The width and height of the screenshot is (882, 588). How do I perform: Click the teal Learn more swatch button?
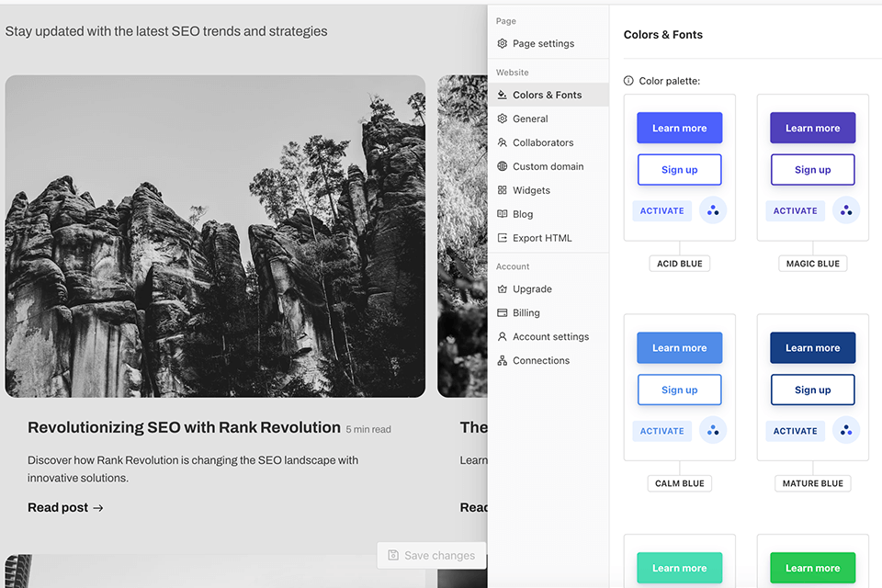[x=680, y=568]
